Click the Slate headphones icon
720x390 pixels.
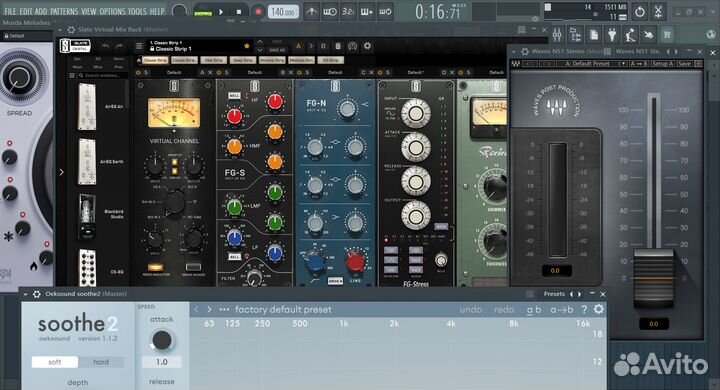coord(352,46)
